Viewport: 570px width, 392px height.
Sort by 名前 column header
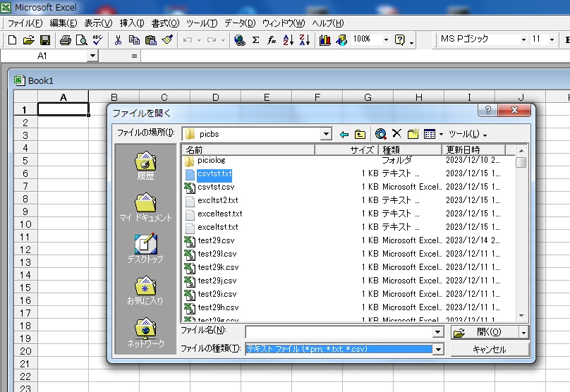(248, 149)
